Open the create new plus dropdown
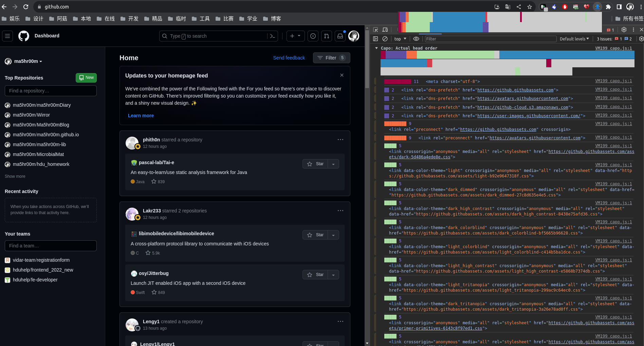The height and width of the screenshot is (346, 644). [x=295, y=36]
